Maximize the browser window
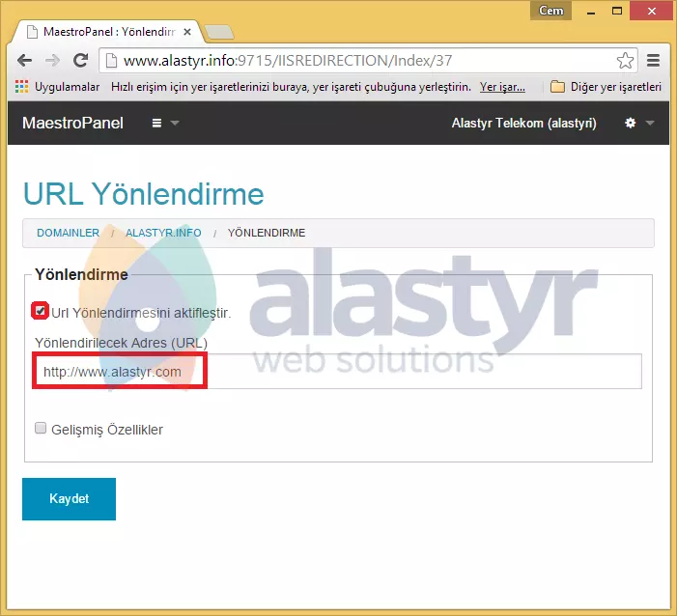This screenshot has width=677, height=616. tap(617, 12)
